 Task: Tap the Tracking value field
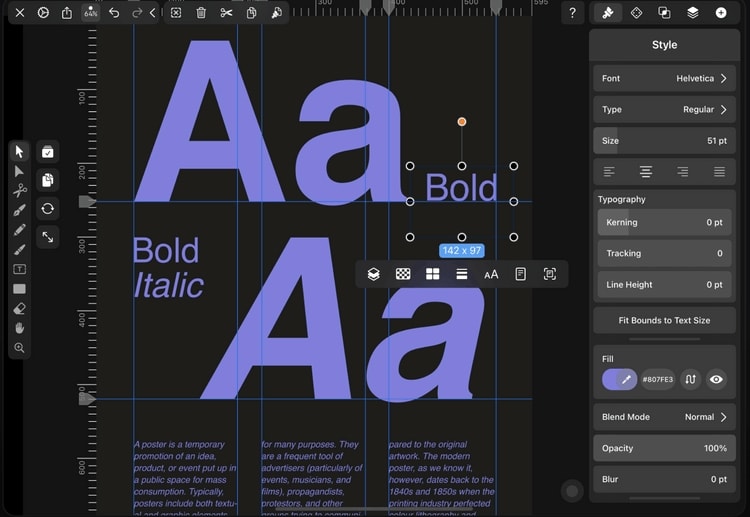(664, 253)
